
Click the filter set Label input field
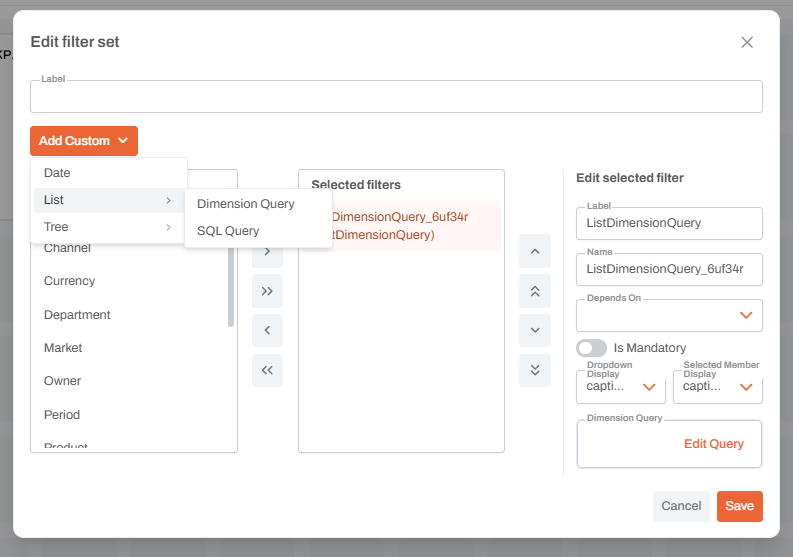396,96
